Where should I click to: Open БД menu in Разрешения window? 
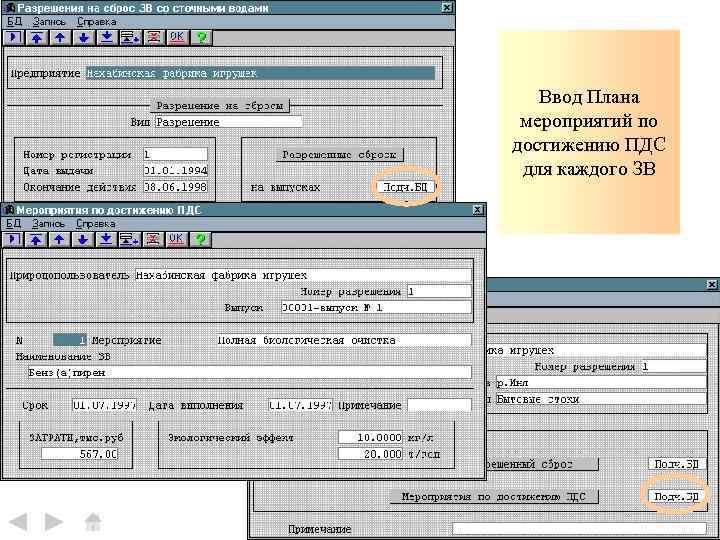pos(14,22)
